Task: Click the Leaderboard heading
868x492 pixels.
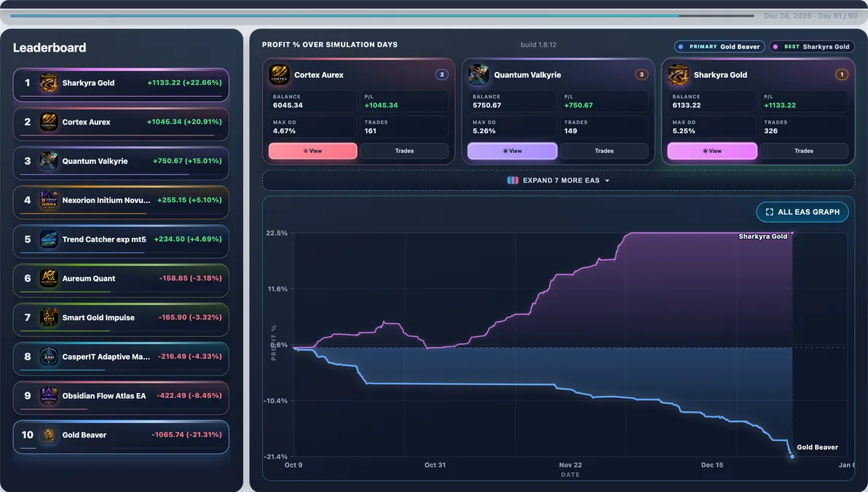Action: click(50, 47)
